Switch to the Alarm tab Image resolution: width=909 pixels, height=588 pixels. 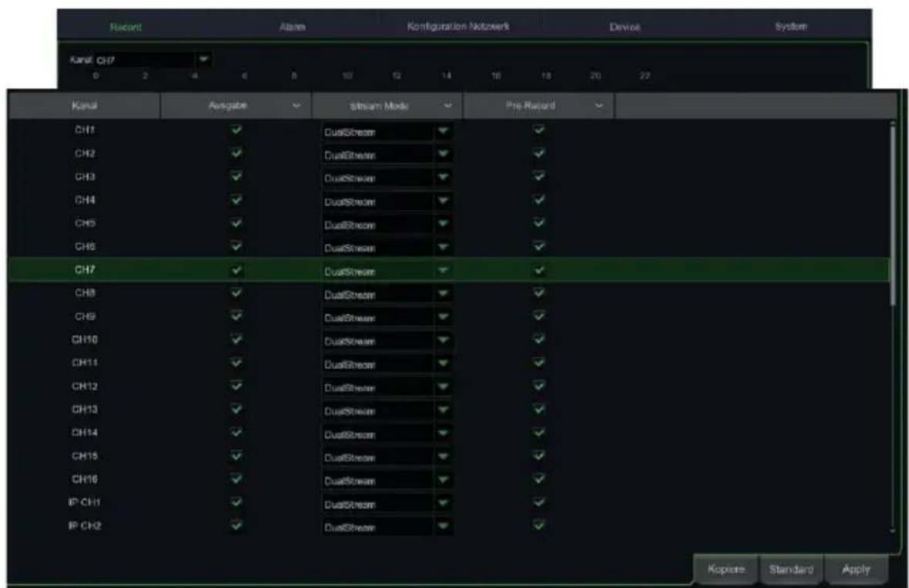(292, 28)
